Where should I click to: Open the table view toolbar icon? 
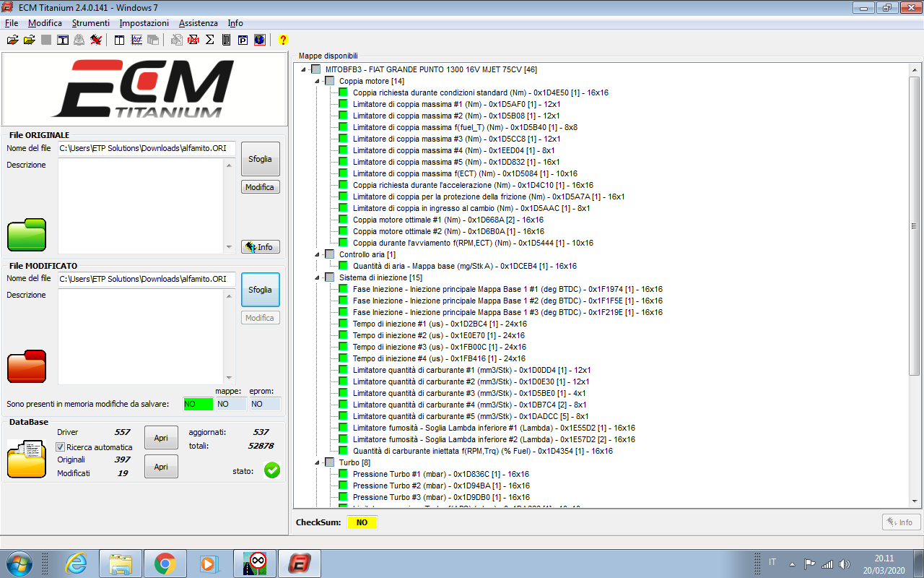pos(120,40)
